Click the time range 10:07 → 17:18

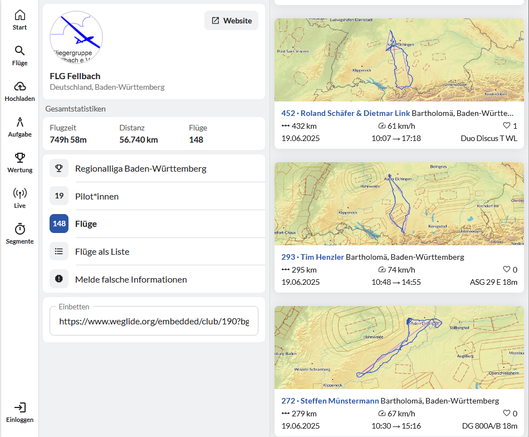(396, 138)
